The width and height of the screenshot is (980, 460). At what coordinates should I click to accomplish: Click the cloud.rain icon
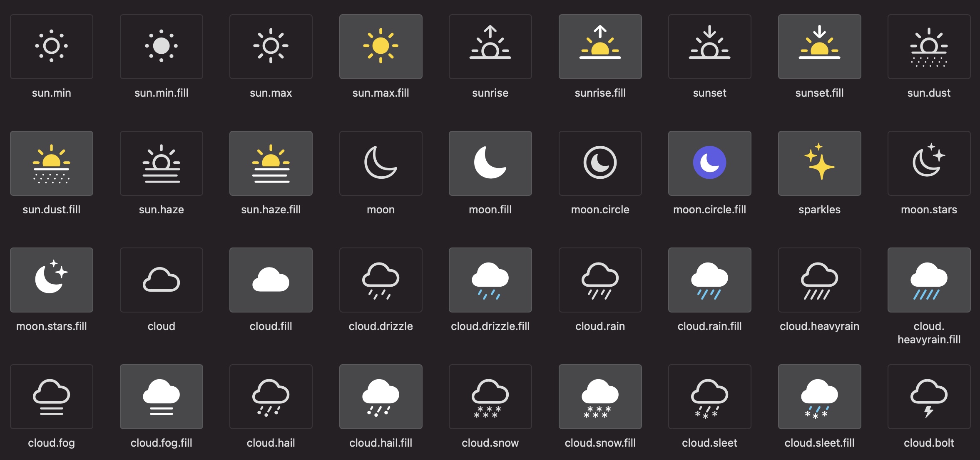[599, 280]
